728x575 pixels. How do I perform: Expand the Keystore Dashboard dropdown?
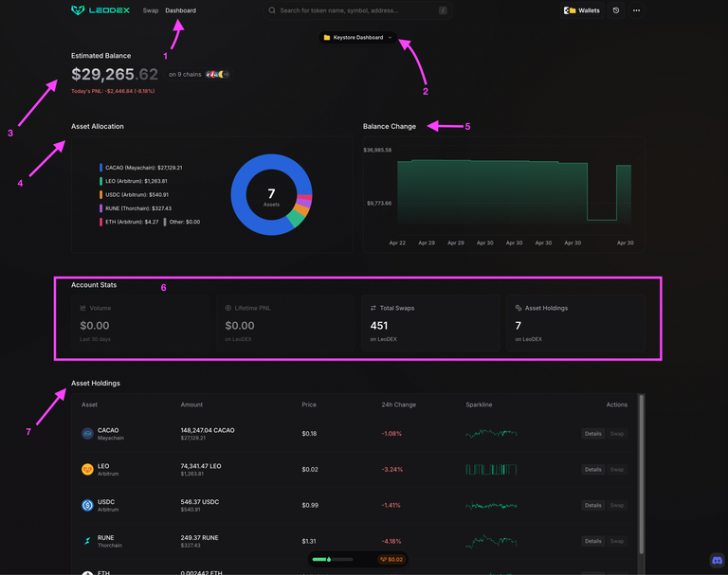tap(358, 37)
